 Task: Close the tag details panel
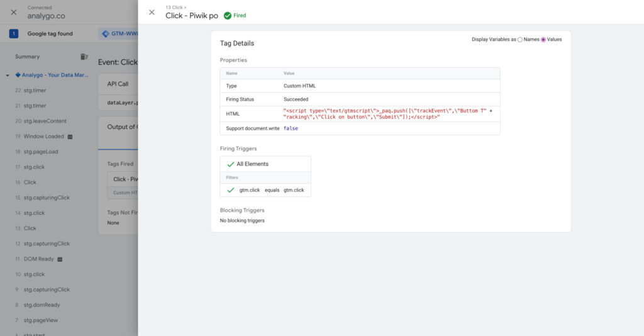[x=152, y=13]
